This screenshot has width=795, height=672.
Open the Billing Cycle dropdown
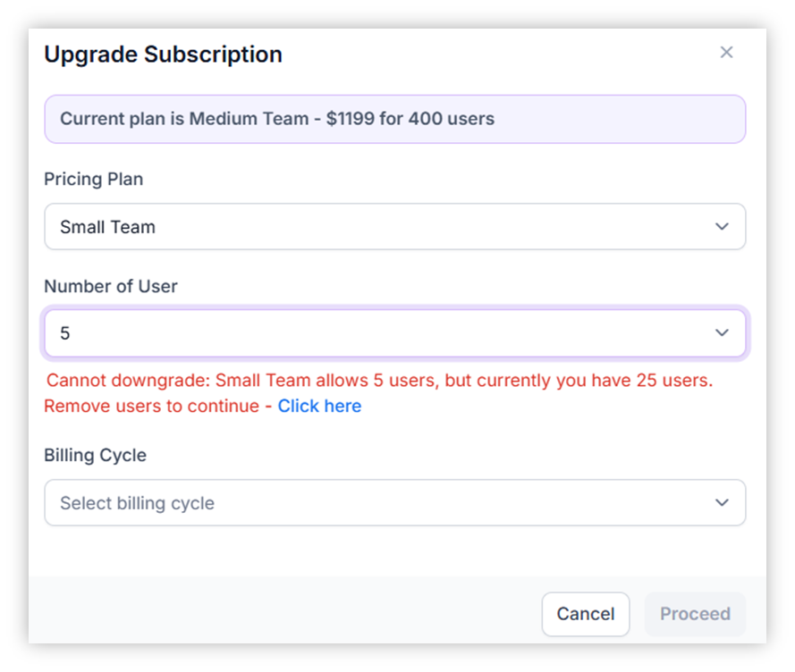click(394, 503)
